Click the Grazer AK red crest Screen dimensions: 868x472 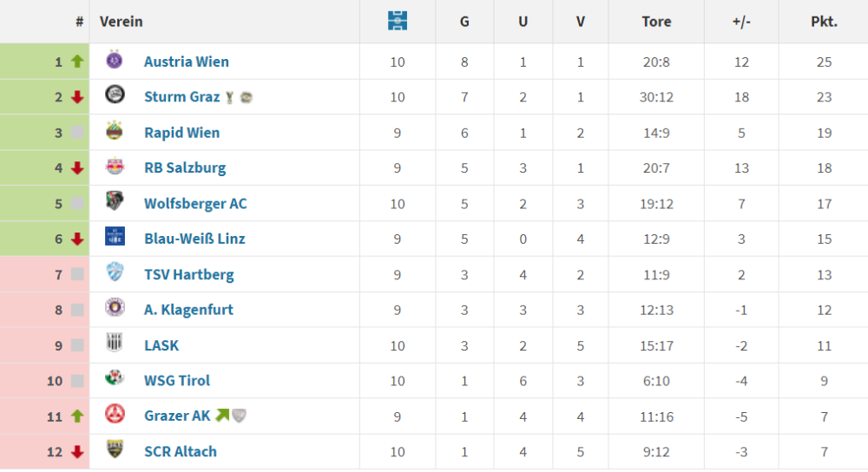click(x=115, y=415)
